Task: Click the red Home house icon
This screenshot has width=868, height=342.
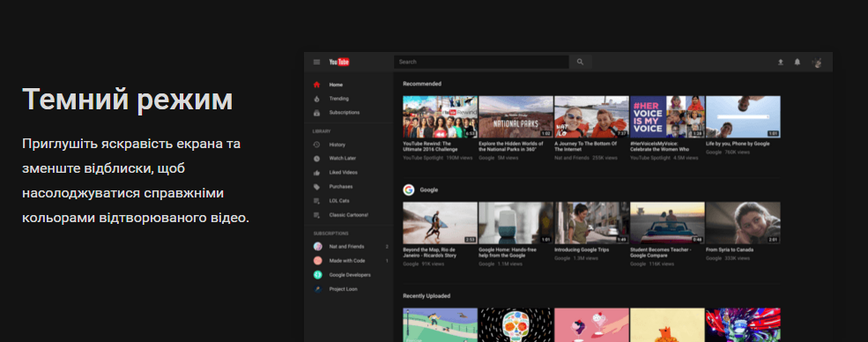Action: (x=316, y=85)
